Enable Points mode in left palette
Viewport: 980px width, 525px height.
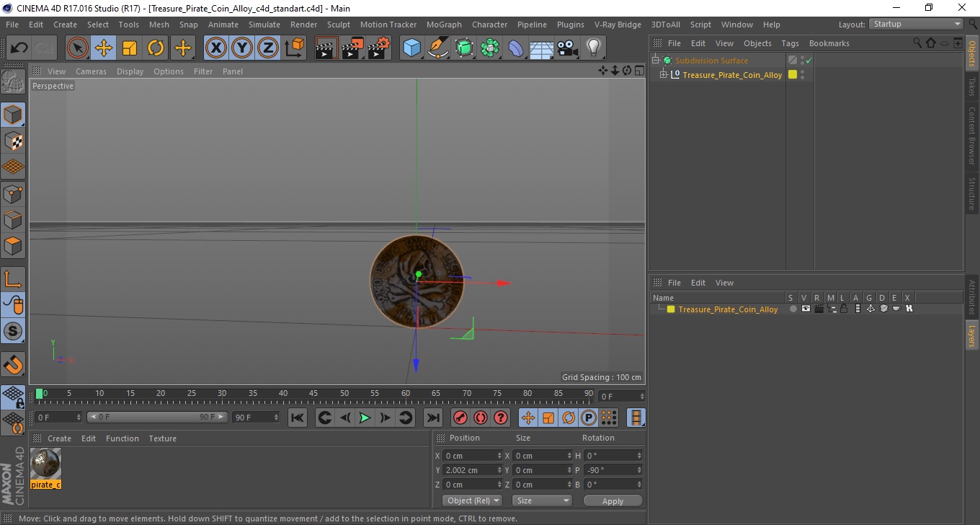pos(13,193)
